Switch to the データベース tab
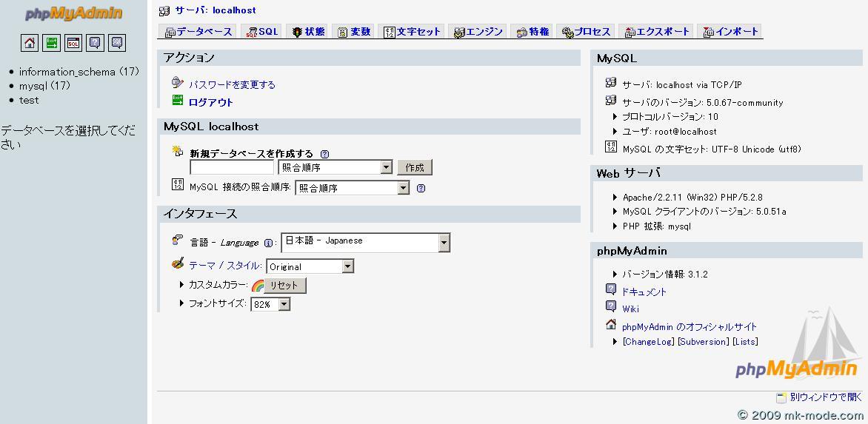This screenshot has width=868, height=424. click(198, 32)
